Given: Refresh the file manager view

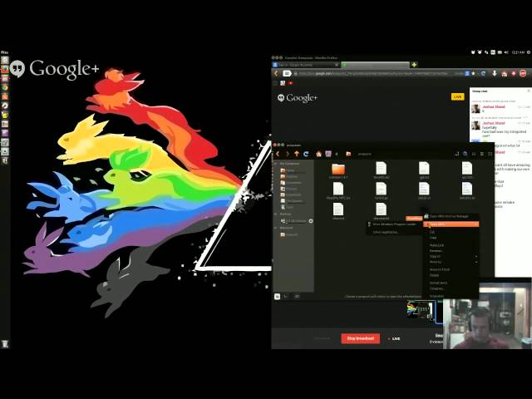Looking at the screenshot, I should 306,154.
